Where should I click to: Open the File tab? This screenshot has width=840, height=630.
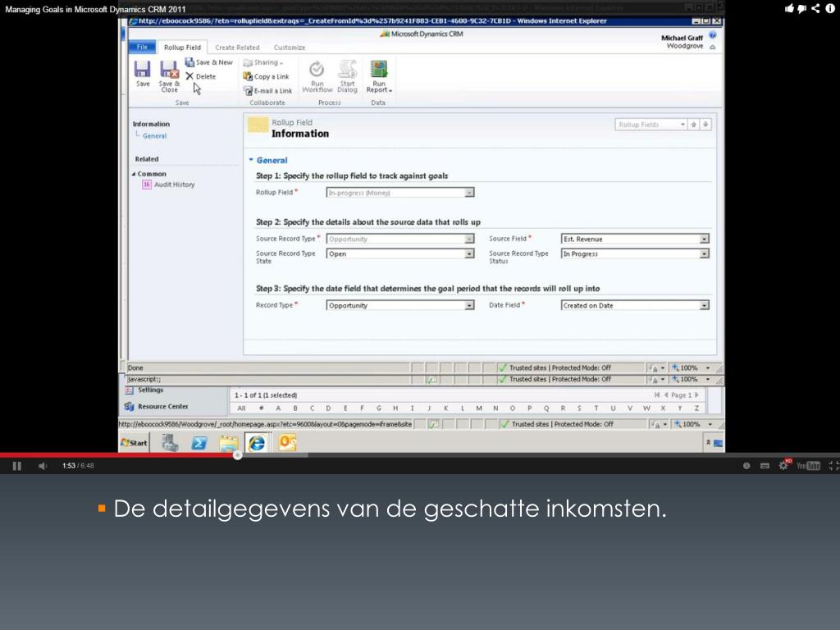142,47
